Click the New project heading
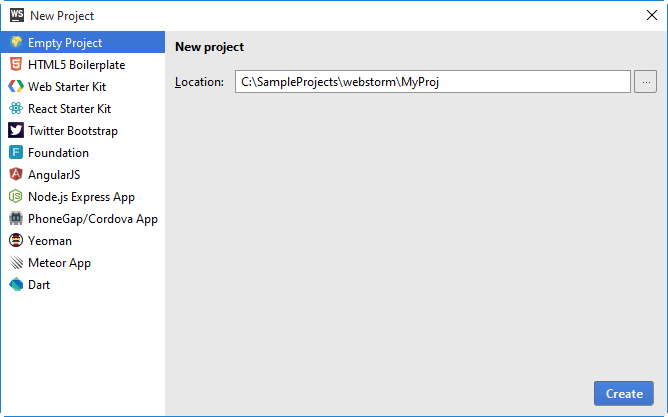Viewport: 668px width, 417px height. 209,47
